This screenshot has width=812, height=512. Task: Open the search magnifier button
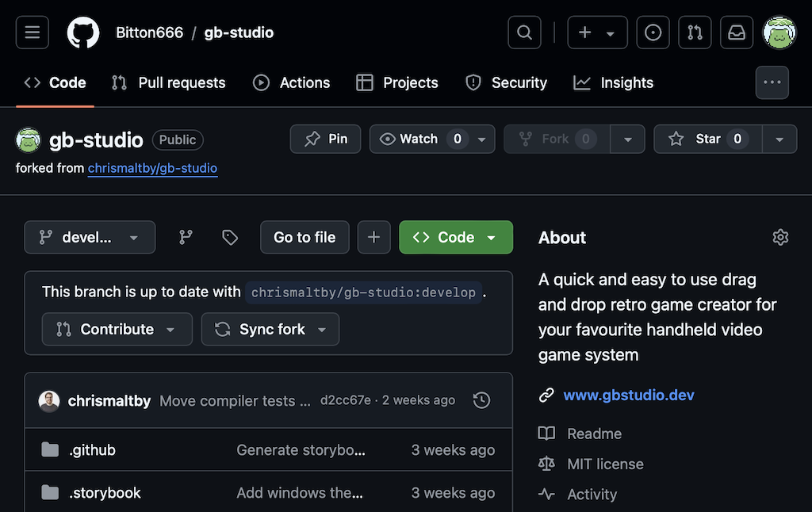[x=524, y=32]
